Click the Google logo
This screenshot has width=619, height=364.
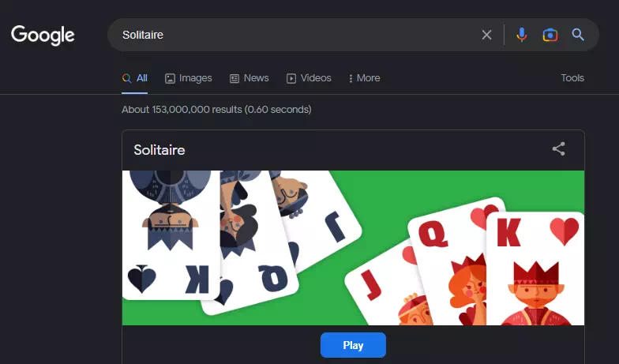[43, 35]
